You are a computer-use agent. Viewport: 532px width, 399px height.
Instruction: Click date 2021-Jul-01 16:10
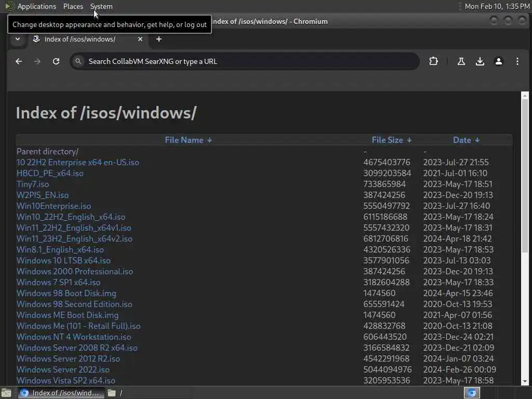point(455,173)
